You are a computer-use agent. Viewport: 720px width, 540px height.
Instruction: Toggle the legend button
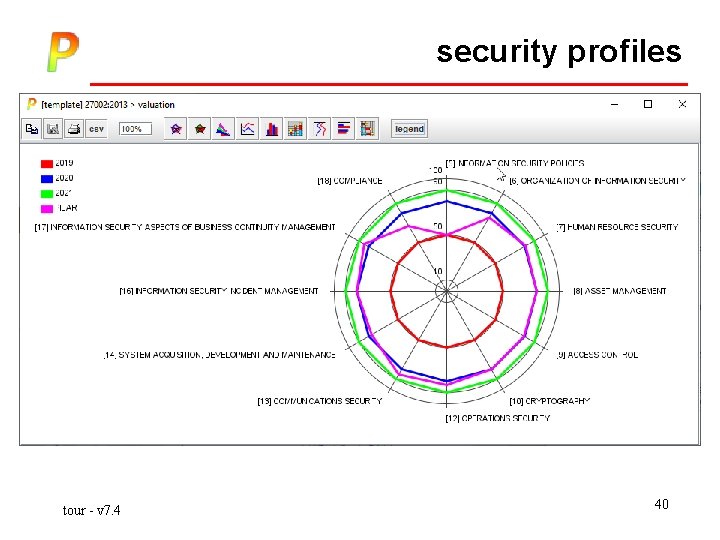click(x=409, y=129)
